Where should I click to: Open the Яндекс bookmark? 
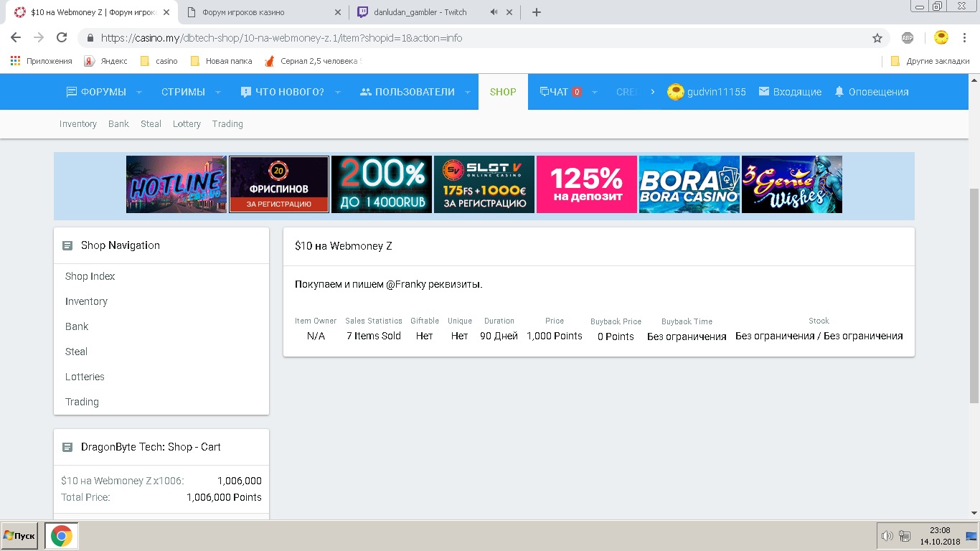(x=106, y=61)
